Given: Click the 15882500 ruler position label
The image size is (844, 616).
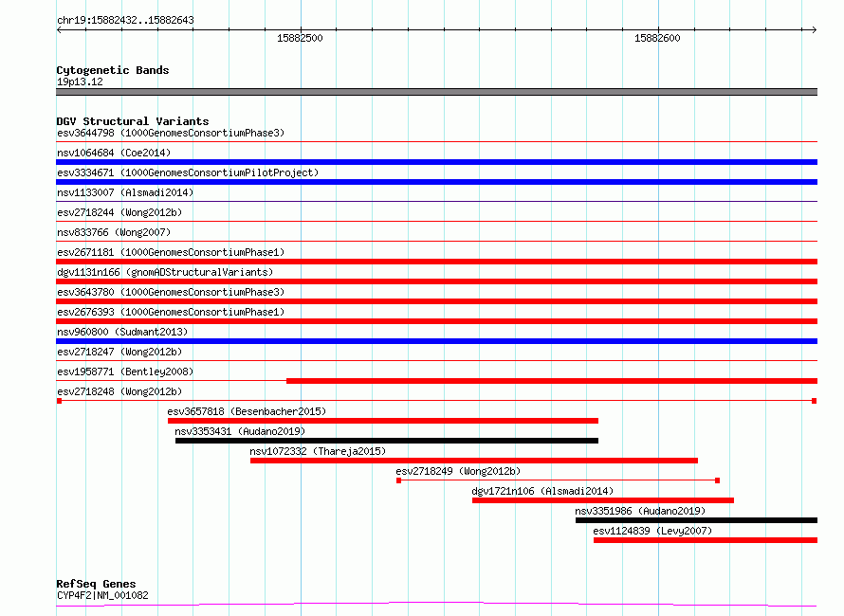Looking at the screenshot, I should (300, 38).
